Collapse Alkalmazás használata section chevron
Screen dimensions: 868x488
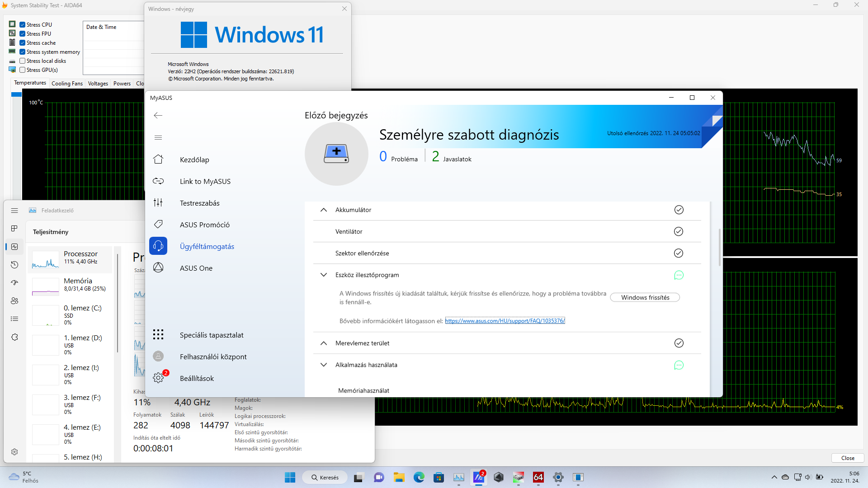[324, 365]
